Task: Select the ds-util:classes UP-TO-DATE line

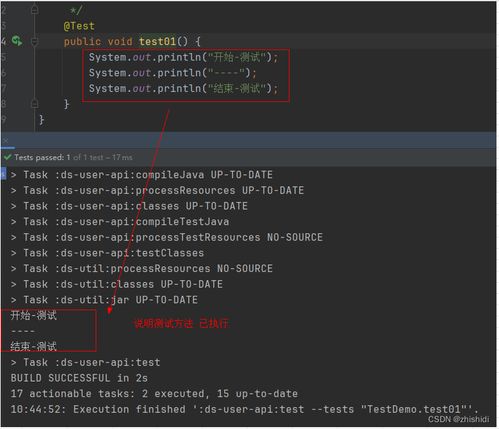Action: pyautogui.click(x=117, y=284)
